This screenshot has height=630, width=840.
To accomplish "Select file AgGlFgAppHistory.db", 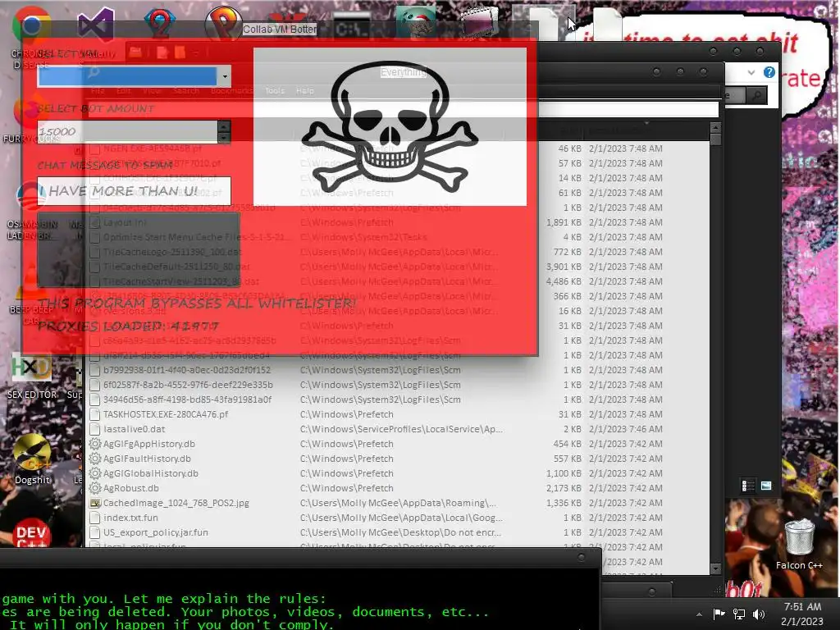I will point(149,444).
